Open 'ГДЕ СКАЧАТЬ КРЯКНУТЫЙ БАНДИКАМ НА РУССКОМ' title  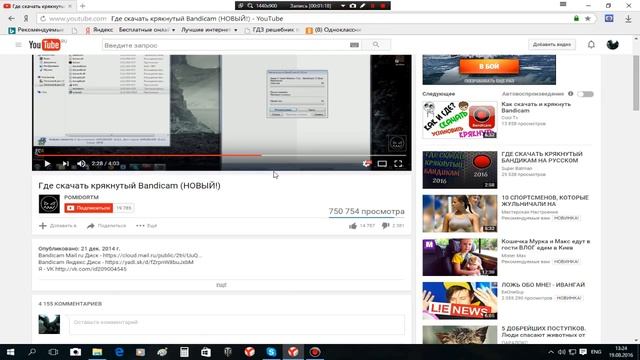pyautogui.click(x=542, y=157)
